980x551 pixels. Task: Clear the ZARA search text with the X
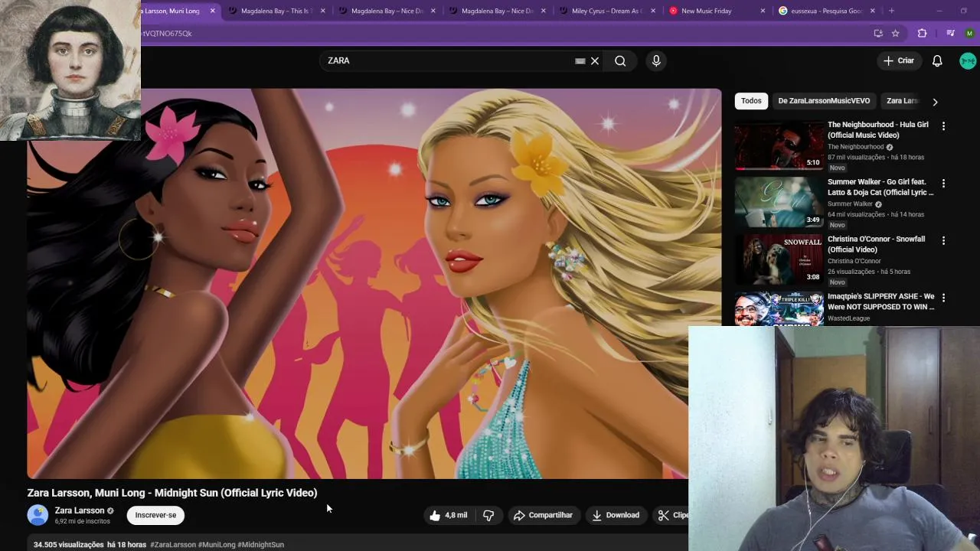pyautogui.click(x=594, y=60)
